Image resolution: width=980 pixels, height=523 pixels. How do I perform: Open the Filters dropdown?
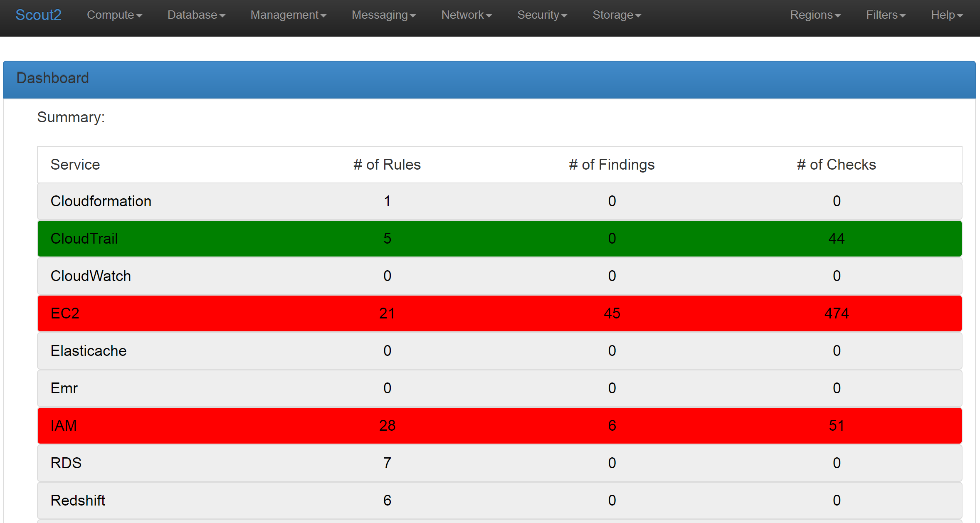886,15
